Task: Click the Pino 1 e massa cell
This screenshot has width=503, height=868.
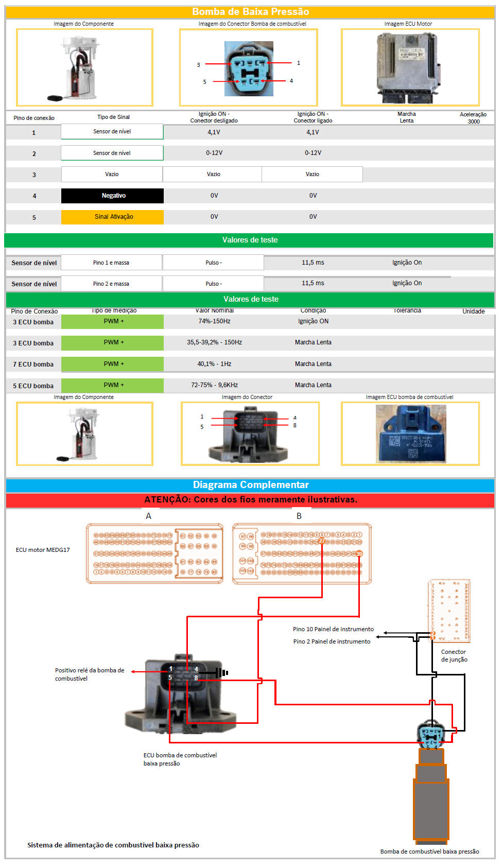Action: click(111, 263)
